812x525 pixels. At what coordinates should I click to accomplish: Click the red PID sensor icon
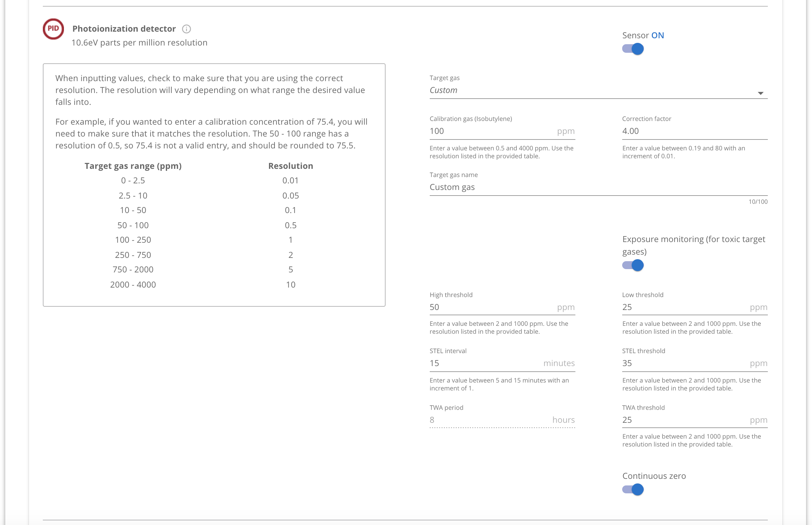pos(53,29)
